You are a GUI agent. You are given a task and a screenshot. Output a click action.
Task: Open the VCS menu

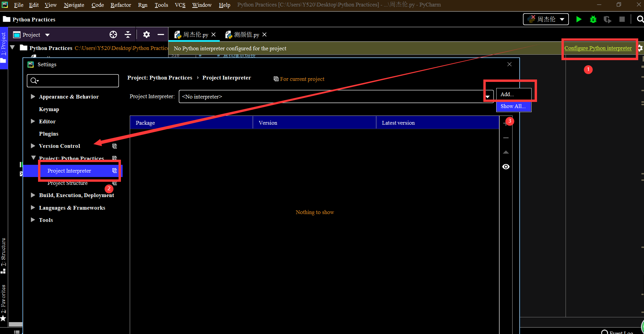point(180,5)
